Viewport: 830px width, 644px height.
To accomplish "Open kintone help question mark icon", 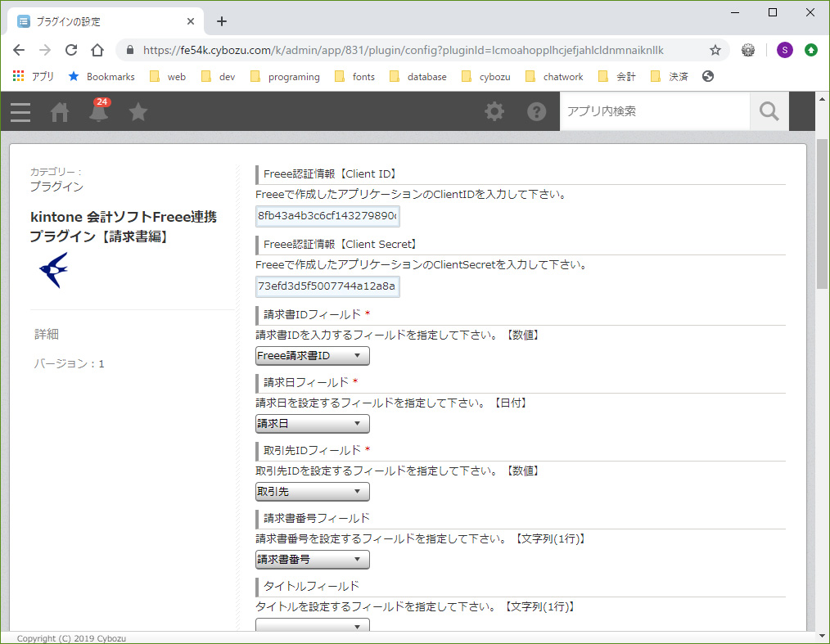I will [536, 111].
